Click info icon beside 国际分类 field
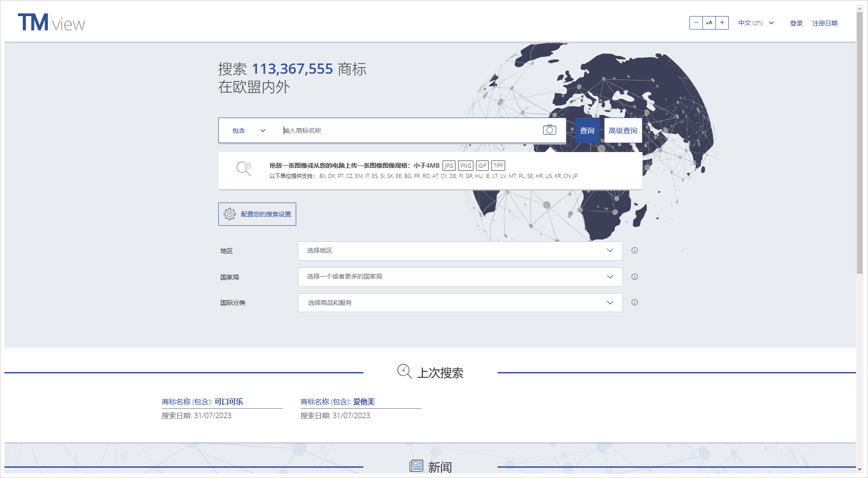The height and width of the screenshot is (478, 868). tap(634, 302)
